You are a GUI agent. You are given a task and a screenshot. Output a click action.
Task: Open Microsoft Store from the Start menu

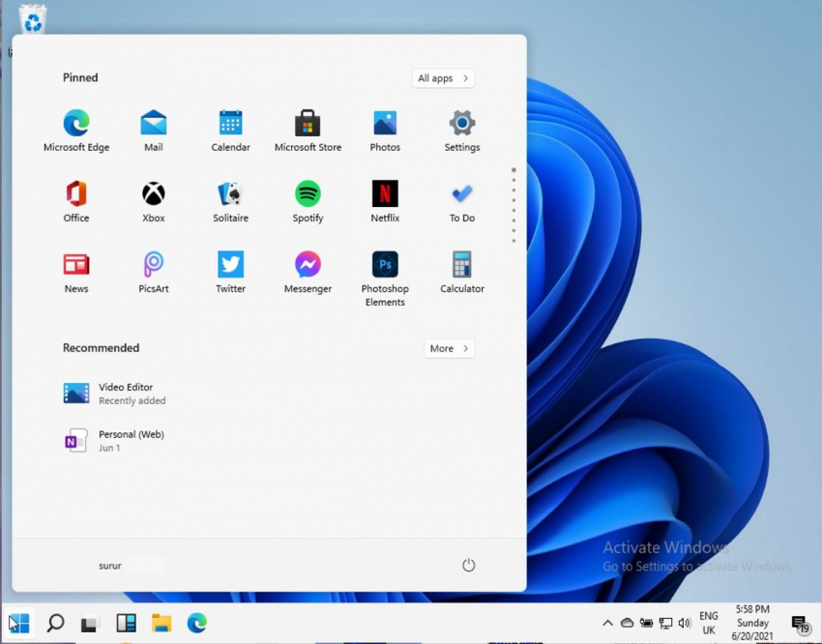pyautogui.click(x=308, y=123)
